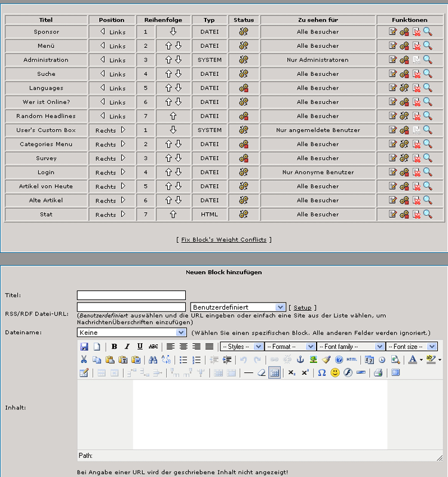Click the indent icon
448x477 pixels.
[x=227, y=360]
